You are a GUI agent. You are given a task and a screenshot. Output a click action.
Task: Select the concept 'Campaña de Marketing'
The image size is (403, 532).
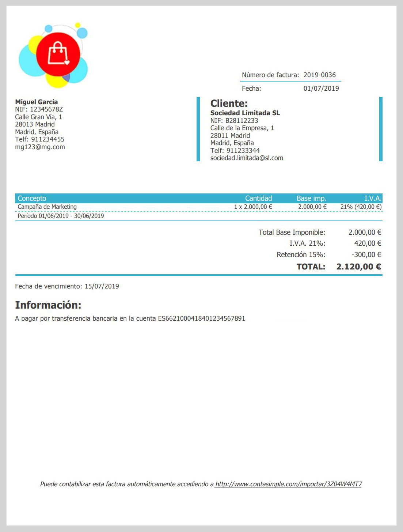[x=47, y=207]
